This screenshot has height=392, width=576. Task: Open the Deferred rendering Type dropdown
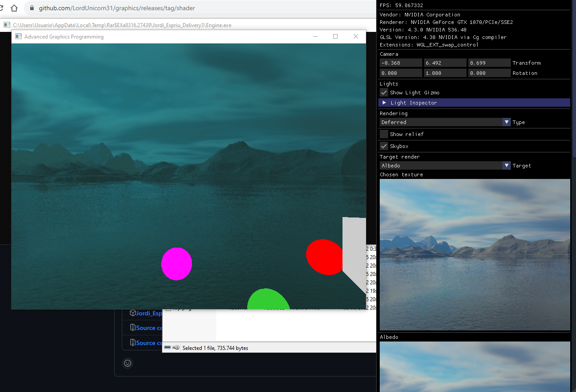click(445, 122)
